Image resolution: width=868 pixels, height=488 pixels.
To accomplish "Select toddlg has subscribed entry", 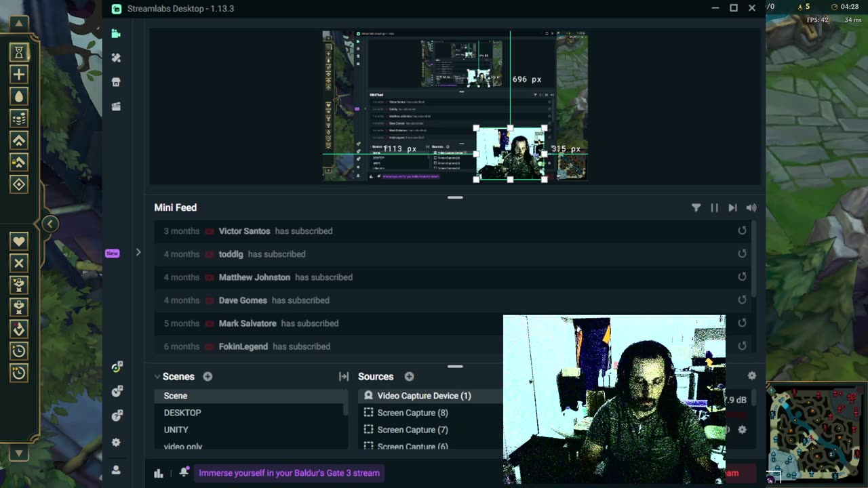I will [x=452, y=254].
